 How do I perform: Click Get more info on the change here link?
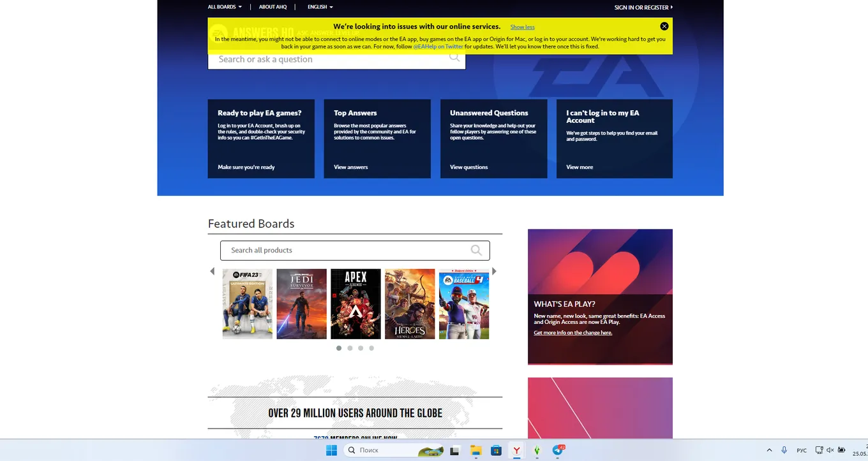tap(573, 333)
